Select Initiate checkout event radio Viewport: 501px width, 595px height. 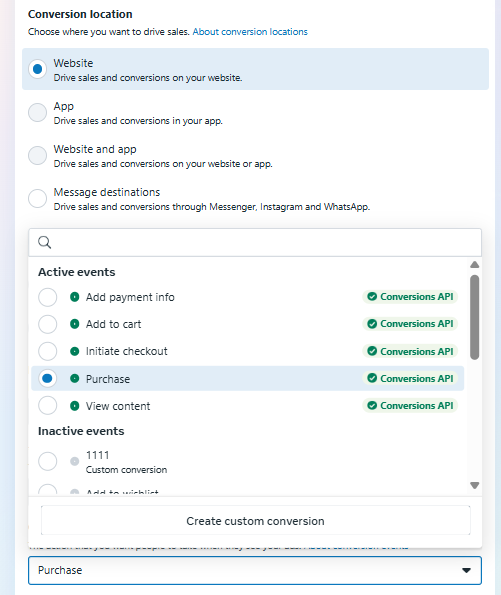pyautogui.click(x=47, y=351)
